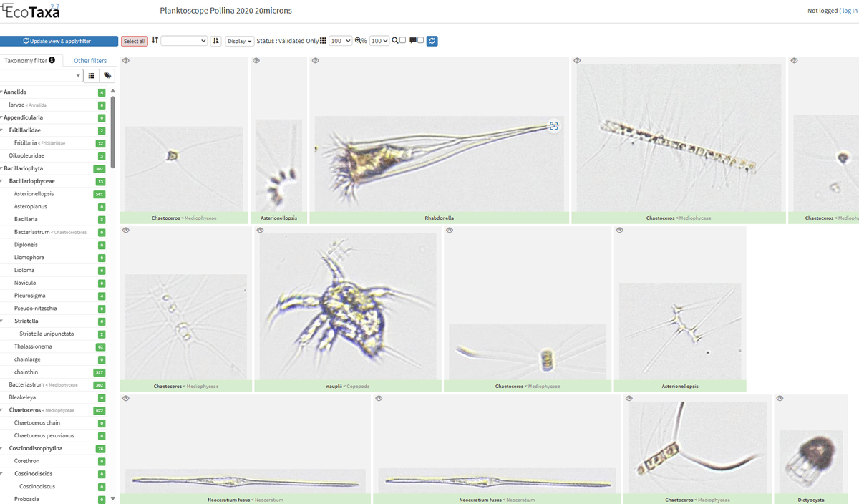The width and height of the screenshot is (859, 504).
Task: Open the sort field dropdown
Action: coord(184,41)
